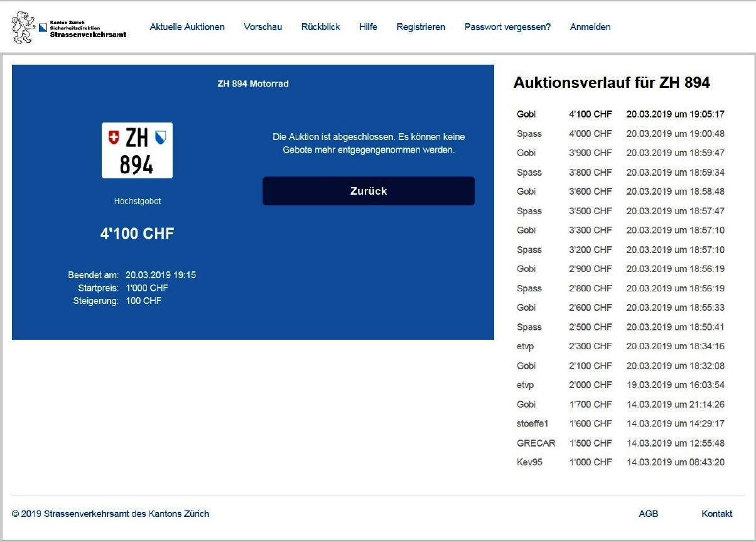Click the stoeffe1 1'600 CHF bid entry
The width and height of the screenshot is (756, 542).
tap(620, 423)
